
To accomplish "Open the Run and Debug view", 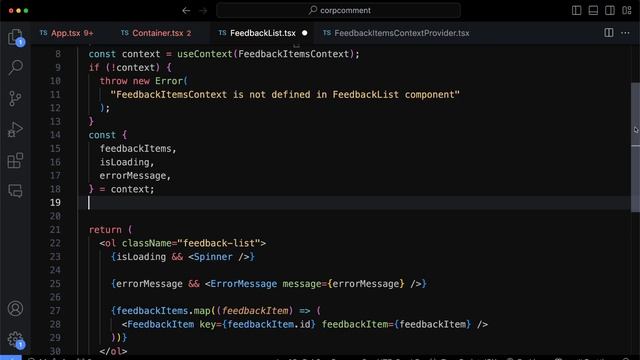I will [x=16, y=129].
